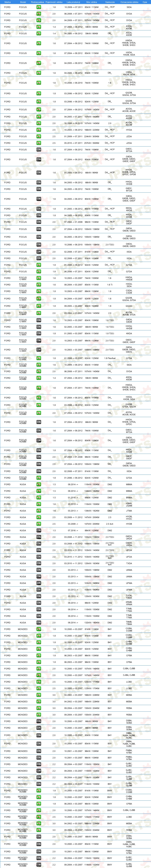Click petrol icon in MONDEO KOMBI CFBA row
Image resolution: width=151 pixels, height=868 pixels.
pos(39,804)
